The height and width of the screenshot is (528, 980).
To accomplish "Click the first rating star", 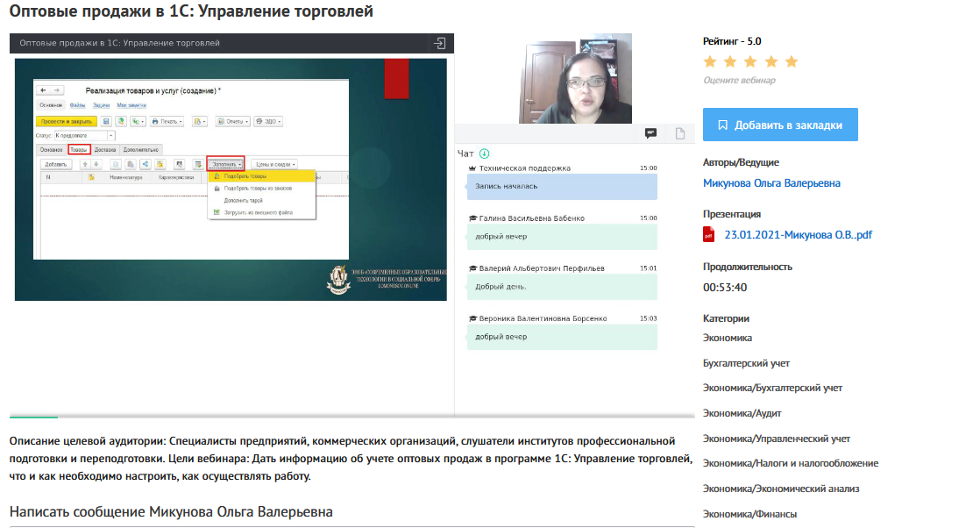I will [710, 61].
